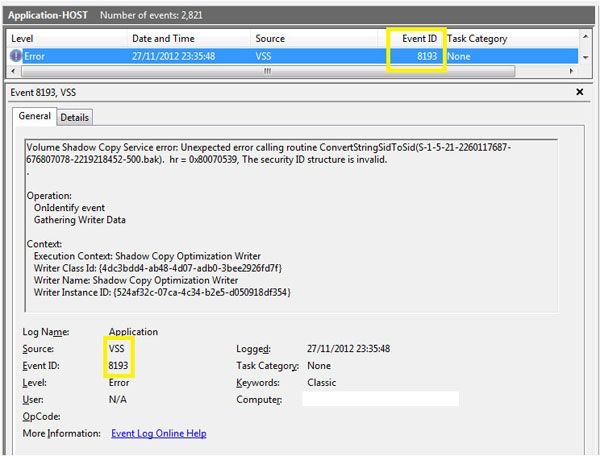Click the None task category cell in row

tap(459, 56)
